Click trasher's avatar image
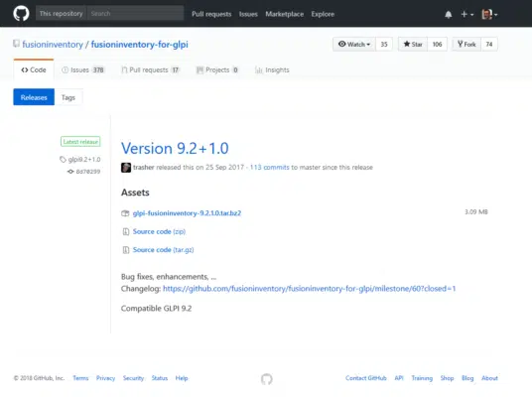 pyautogui.click(x=126, y=168)
